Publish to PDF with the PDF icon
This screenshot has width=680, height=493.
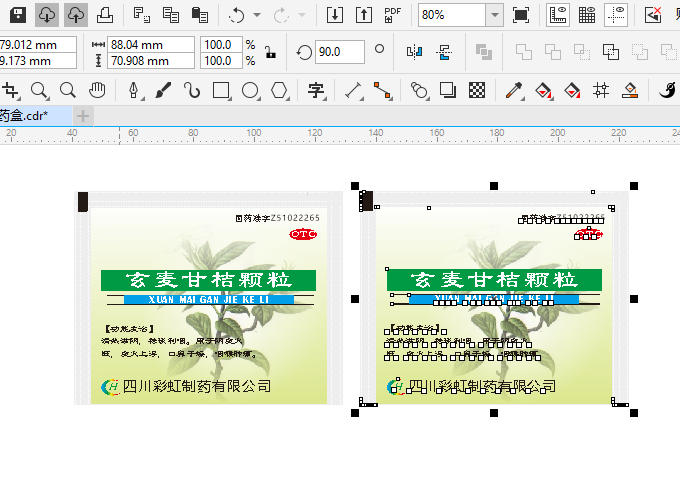click(392, 15)
